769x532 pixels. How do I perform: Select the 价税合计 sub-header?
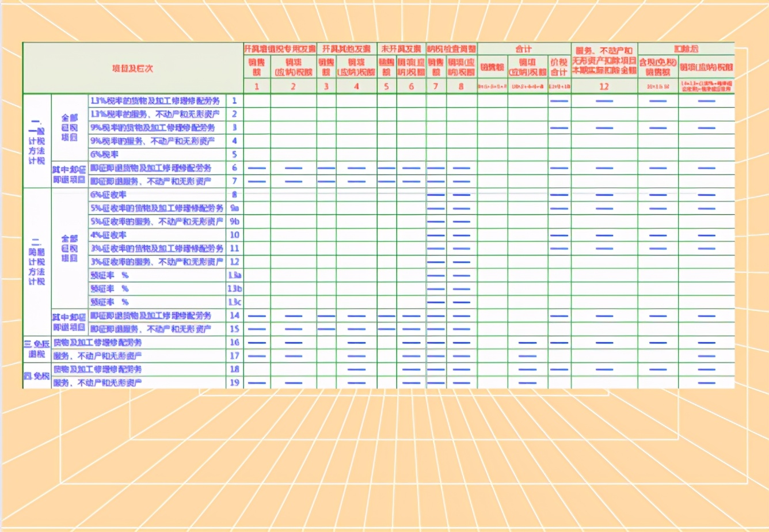[x=559, y=67]
